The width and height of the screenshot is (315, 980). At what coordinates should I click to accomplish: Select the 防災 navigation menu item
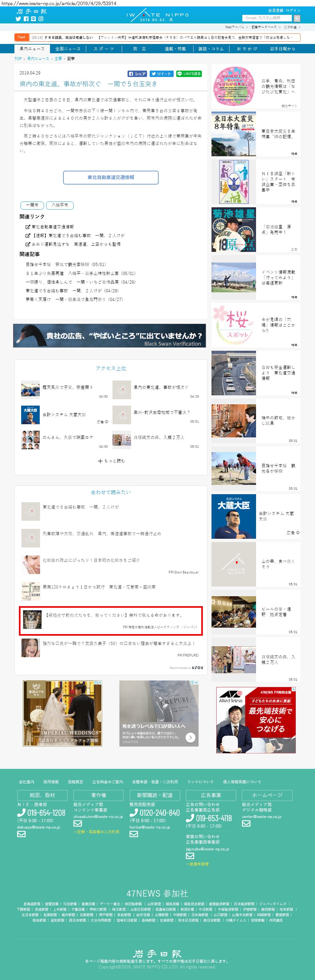tap(139, 49)
